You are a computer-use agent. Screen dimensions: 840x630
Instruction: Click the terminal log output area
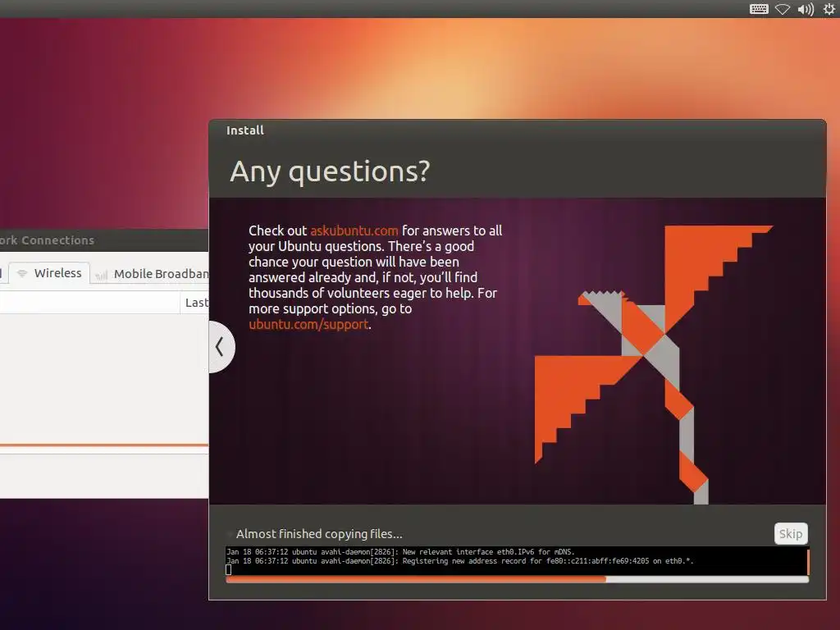(516, 561)
